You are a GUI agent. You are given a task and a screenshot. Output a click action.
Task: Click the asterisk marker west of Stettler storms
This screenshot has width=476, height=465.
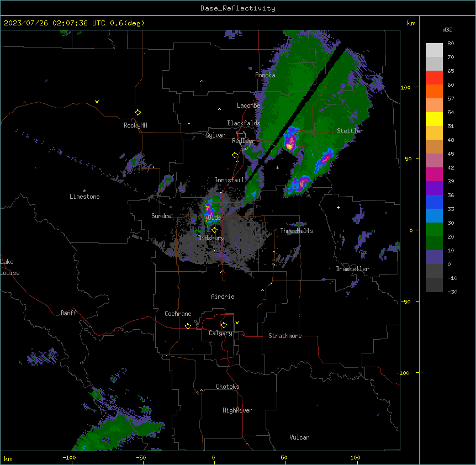(x=277, y=167)
